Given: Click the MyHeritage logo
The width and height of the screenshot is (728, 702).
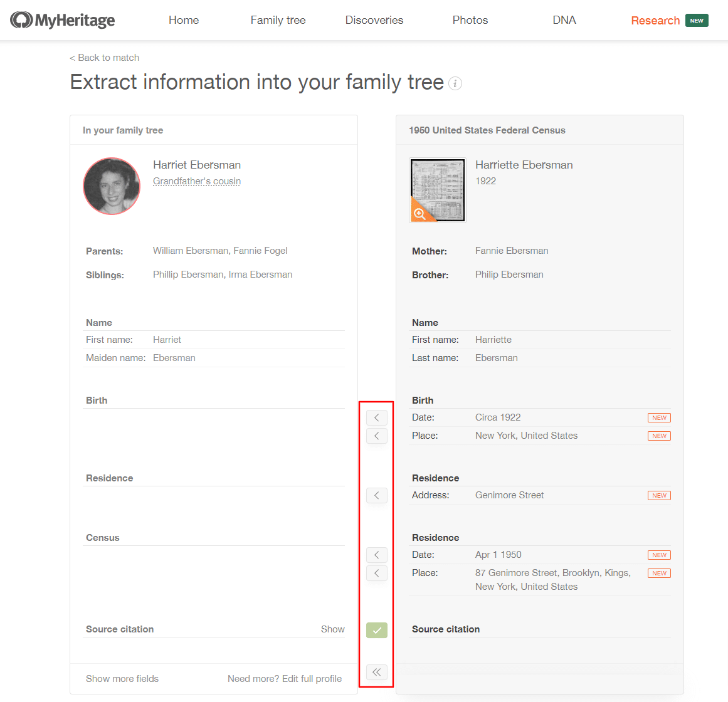Looking at the screenshot, I should coord(63,20).
